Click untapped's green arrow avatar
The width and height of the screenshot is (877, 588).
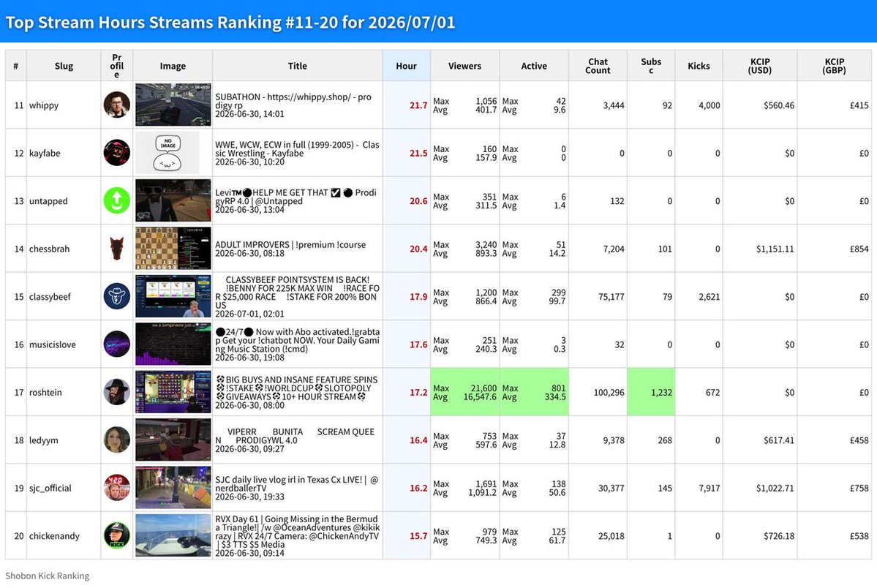click(117, 200)
